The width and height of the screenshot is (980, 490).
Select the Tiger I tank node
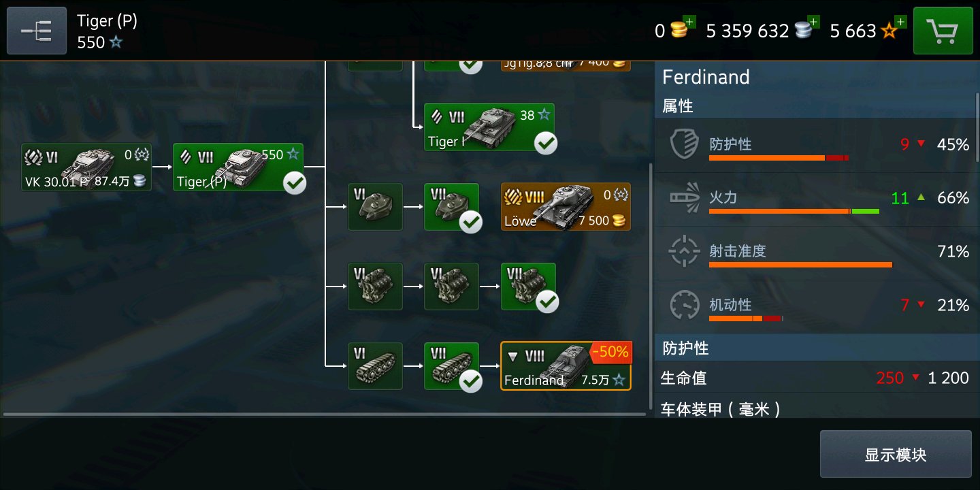click(x=489, y=127)
